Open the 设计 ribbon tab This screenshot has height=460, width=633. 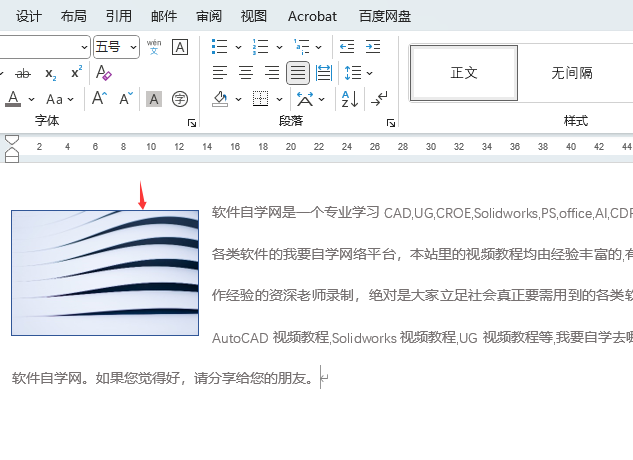[x=29, y=16]
